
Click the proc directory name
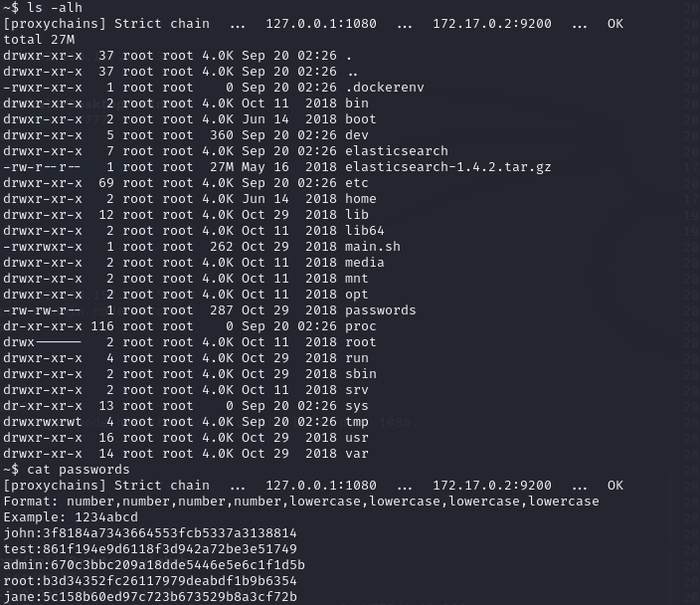pyautogui.click(x=360, y=326)
